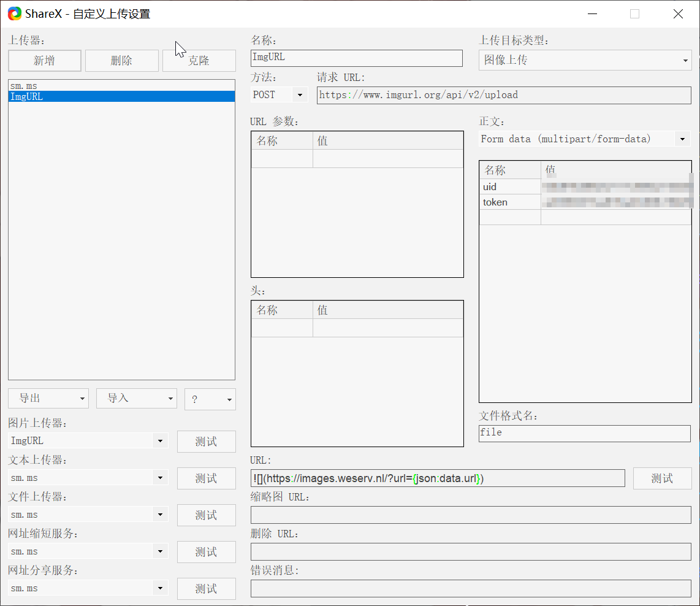The width and height of the screenshot is (700, 606).
Task: Expand the 文件上传器 sm.ms combo box
Action: (x=88, y=515)
